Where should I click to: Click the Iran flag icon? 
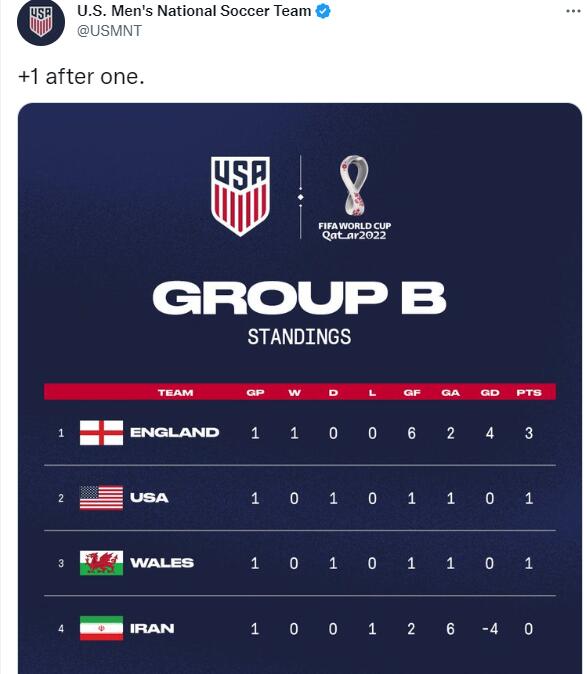pyautogui.click(x=101, y=628)
